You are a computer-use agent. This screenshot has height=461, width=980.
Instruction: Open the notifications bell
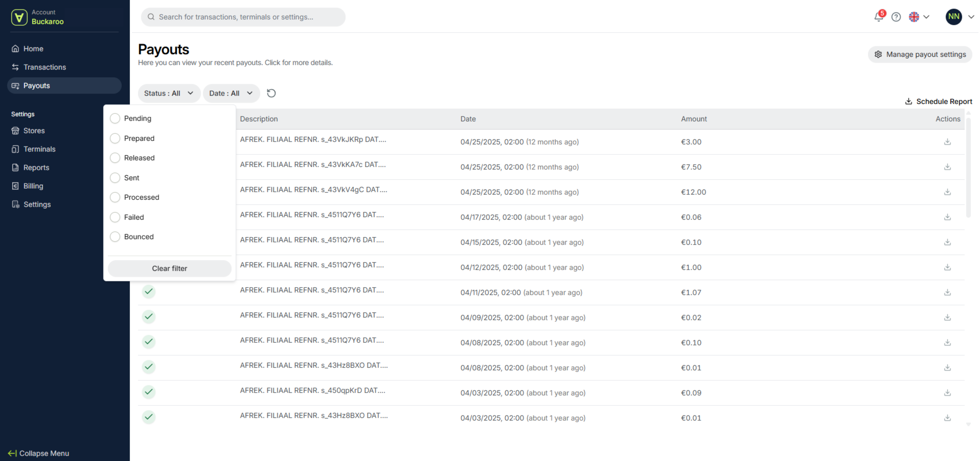tap(878, 17)
